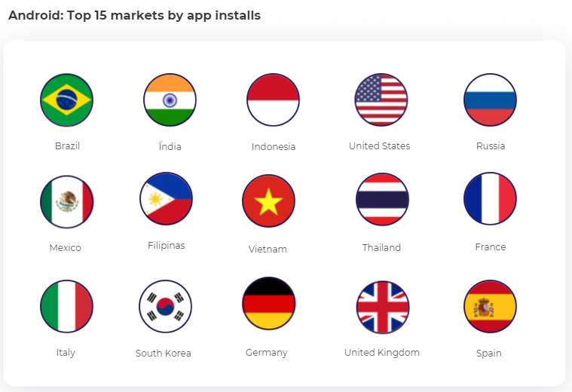Select the India flag icon
The image size is (572, 392).
pyautogui.click(x=170, y=100)
